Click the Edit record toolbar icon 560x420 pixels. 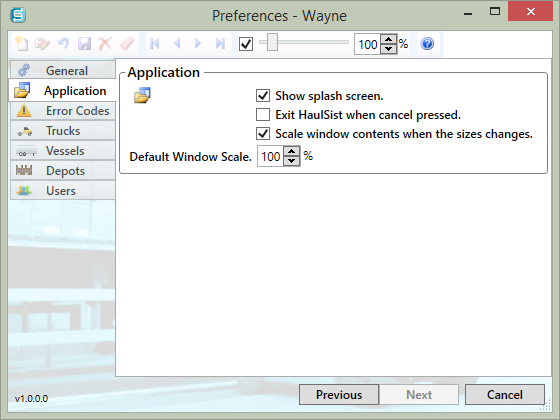[x=42, y=44]
